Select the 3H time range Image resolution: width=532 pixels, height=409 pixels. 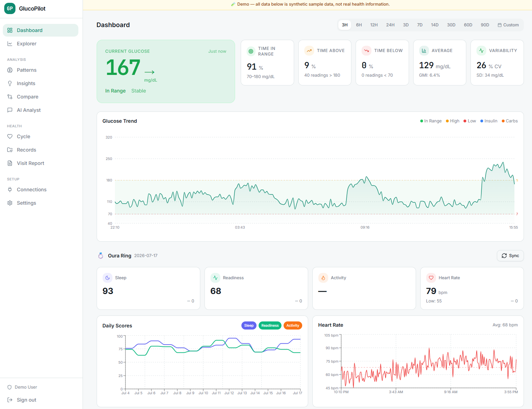coord(345,25)
